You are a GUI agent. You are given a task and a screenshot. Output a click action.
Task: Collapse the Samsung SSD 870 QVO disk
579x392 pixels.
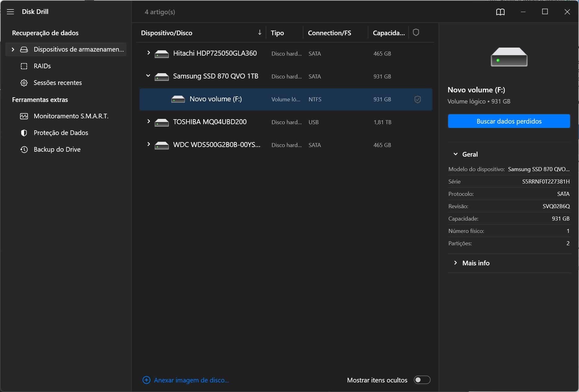pos(148,76)
